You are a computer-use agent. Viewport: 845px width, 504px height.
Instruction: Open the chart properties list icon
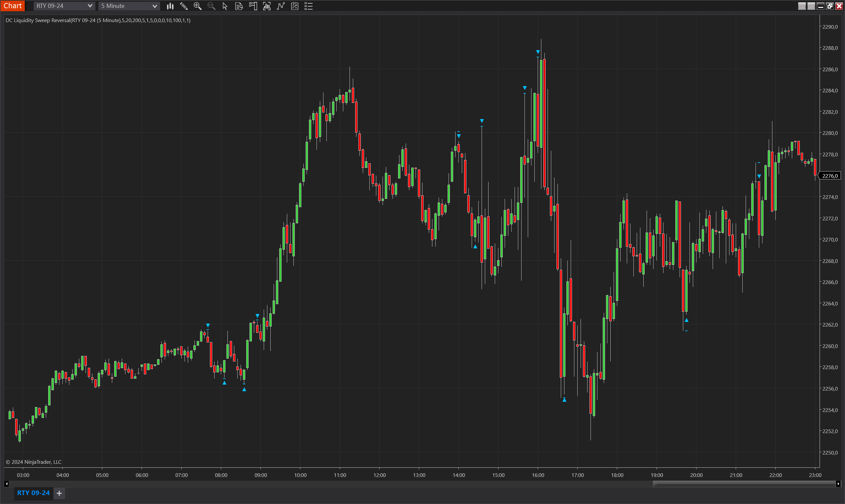coord(309,6)
